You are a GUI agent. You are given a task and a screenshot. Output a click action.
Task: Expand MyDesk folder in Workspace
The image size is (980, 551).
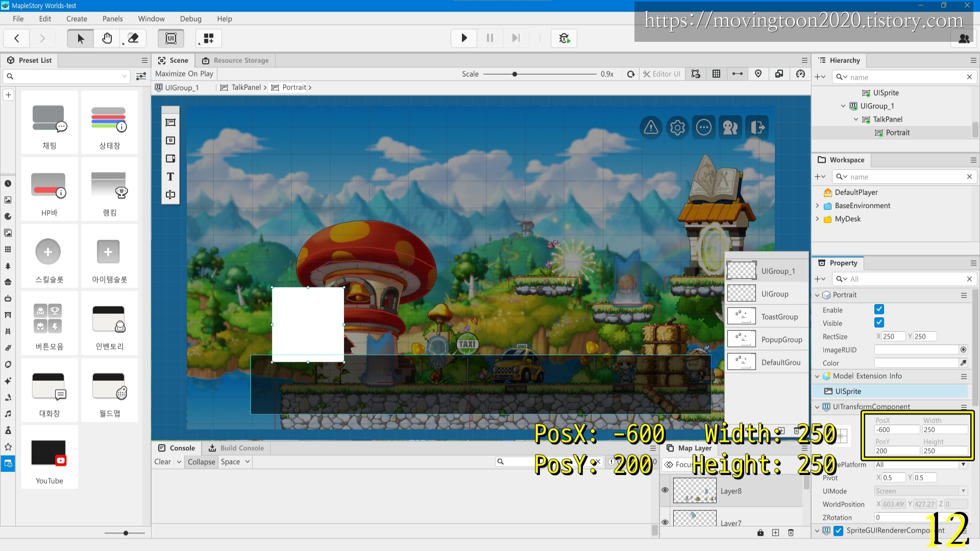[x=817, y=219]
